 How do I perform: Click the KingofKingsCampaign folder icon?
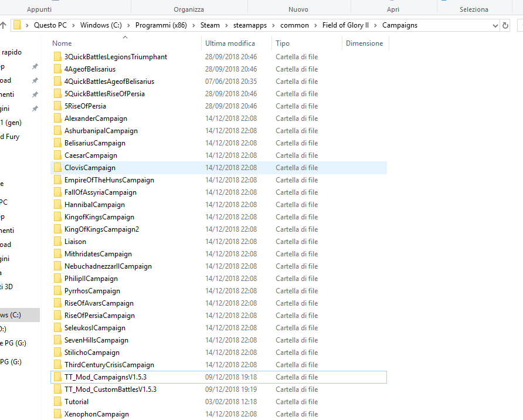(x=57, y=217)
